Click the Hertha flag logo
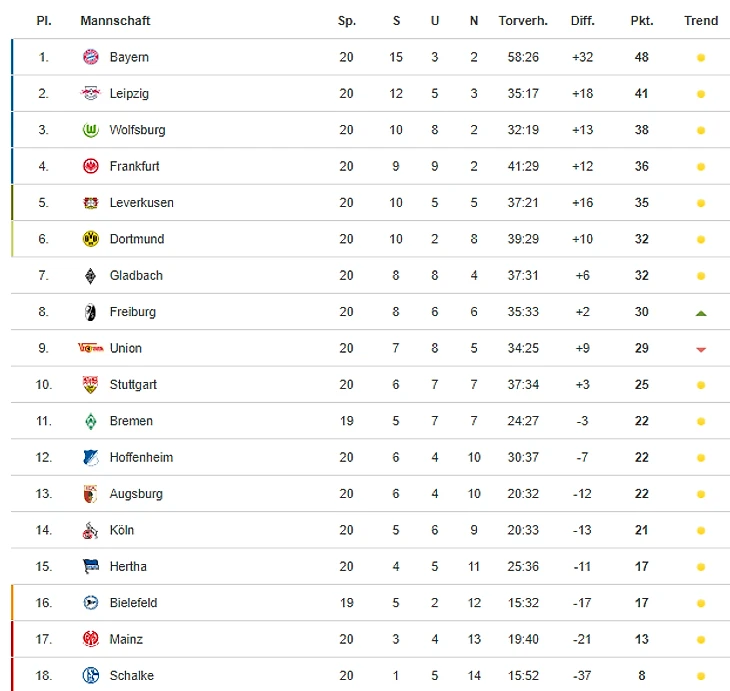This screenshot has width=730, height=691. tap(91, 566)
